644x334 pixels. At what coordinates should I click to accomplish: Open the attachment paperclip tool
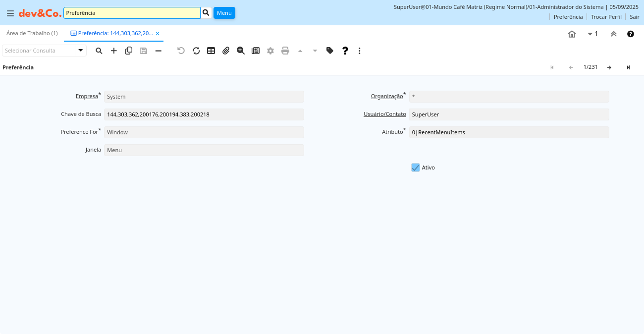click(226, 51)
